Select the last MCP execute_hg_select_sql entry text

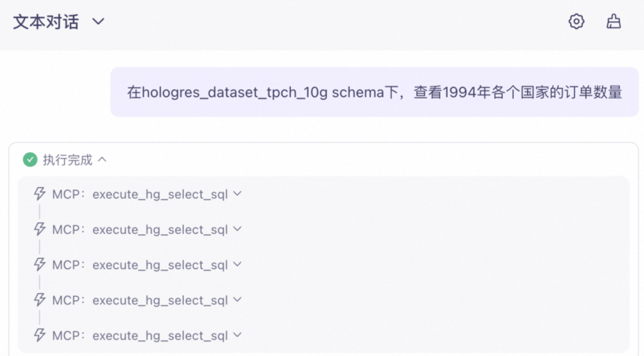[140, 336]
